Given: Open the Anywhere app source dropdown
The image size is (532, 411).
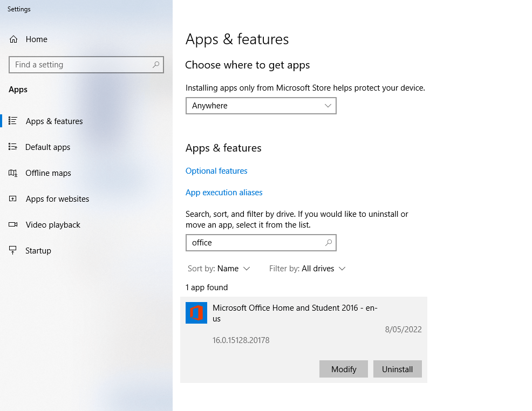Looking at the screenshot, I should [261, 106].
